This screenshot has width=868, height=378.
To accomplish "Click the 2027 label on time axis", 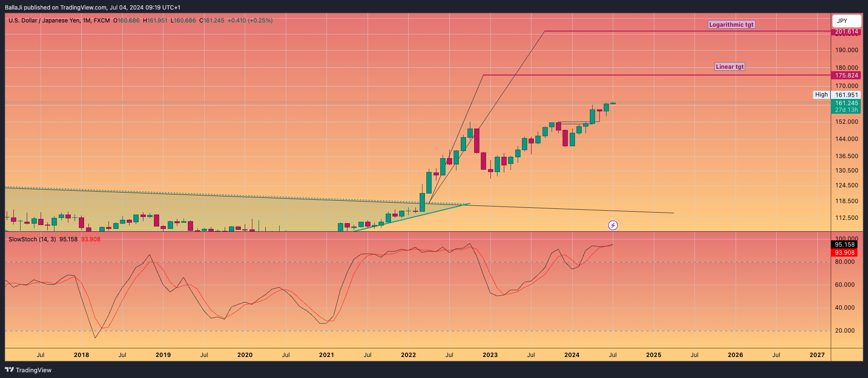I will tap(817, 355).
